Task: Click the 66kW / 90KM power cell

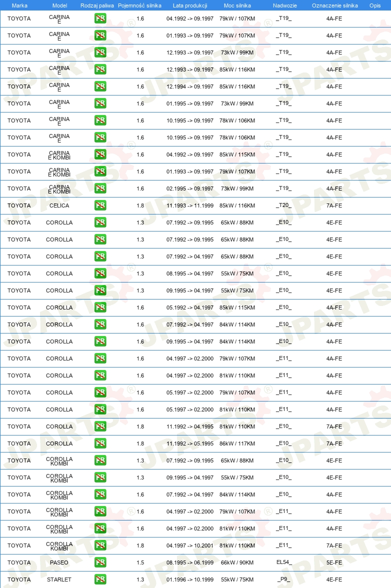Action: (237, 562)
